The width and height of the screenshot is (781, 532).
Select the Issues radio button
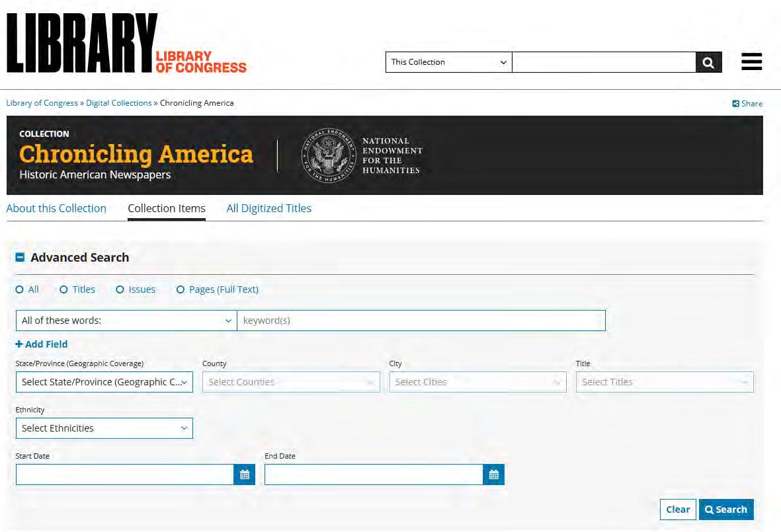pyautogui.click(x=120, y=289)
